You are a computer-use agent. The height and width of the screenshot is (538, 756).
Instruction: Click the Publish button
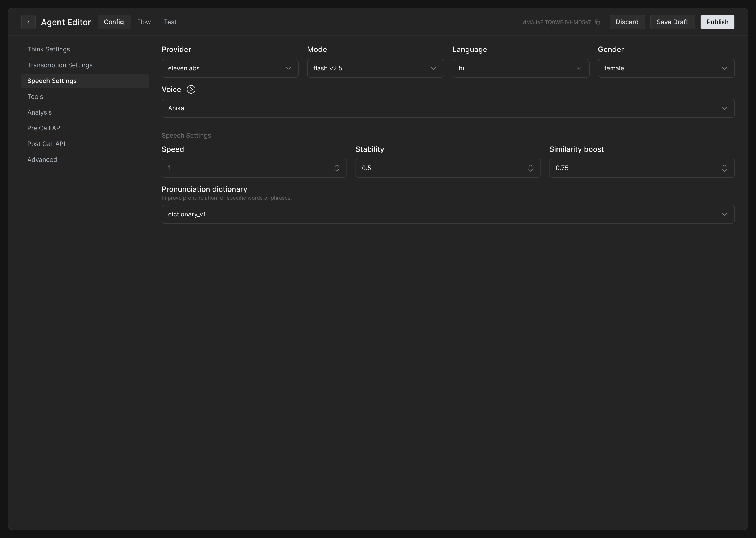(x=717, y=22)
